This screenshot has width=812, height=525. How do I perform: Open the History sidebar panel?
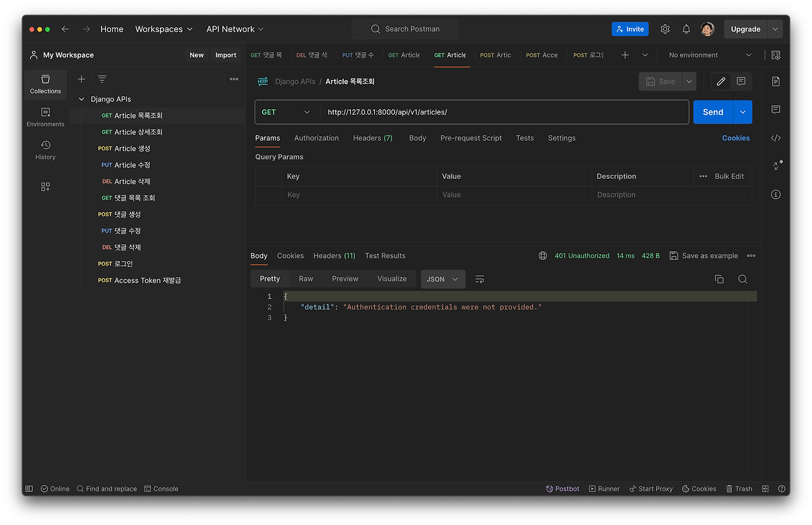tap(46, 150)
